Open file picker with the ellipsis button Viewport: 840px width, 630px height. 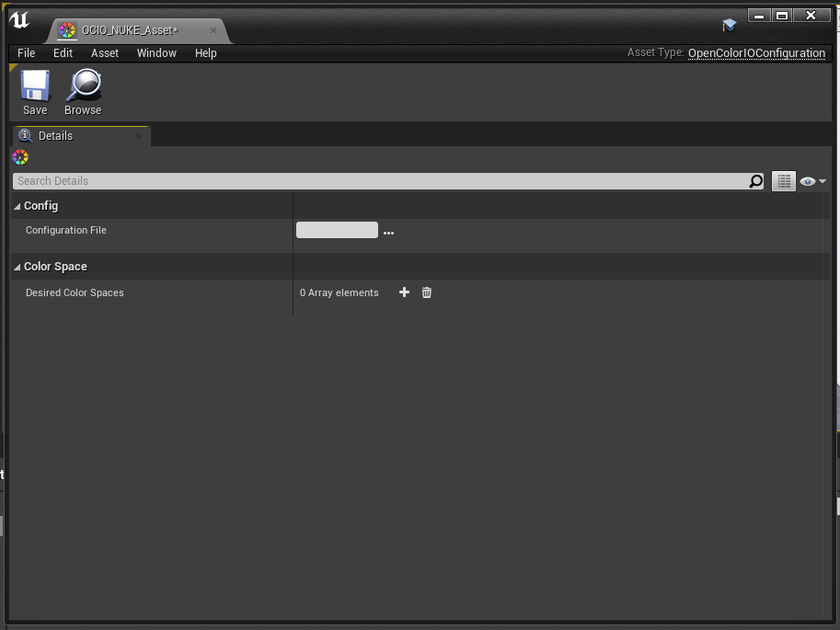389,233
